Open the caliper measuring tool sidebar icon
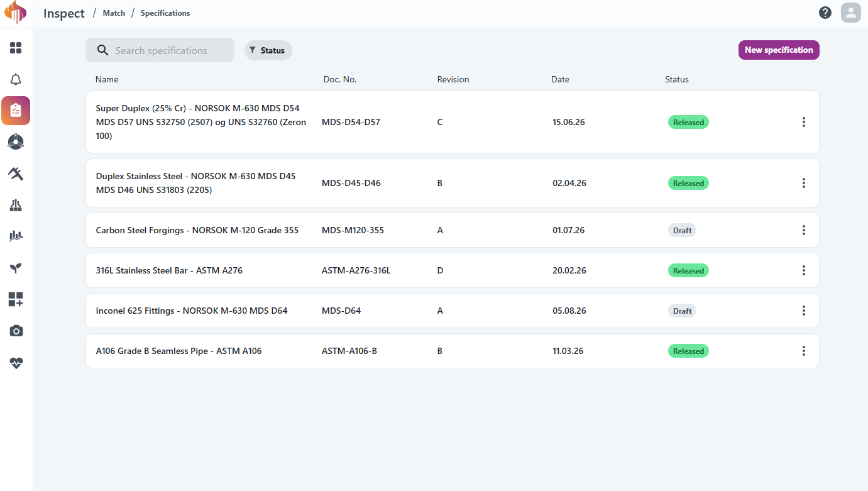The width and height of the screenshot is (868, 491). point(16,174)
